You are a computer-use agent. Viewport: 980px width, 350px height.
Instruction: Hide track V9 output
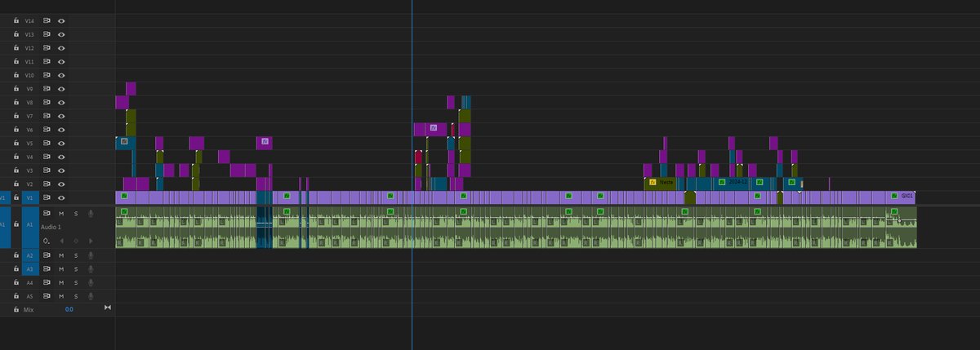point(61,88)
